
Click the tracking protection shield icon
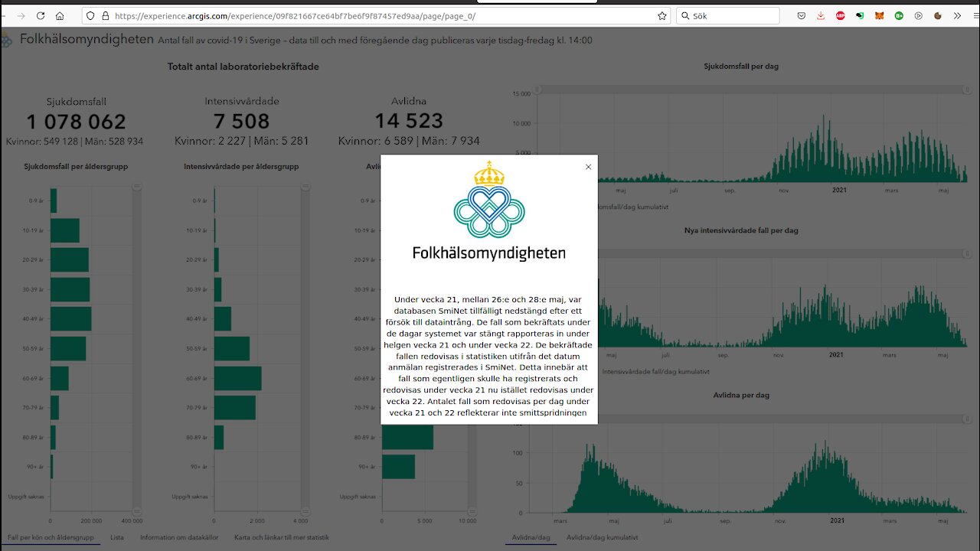[x=91, y=15]
